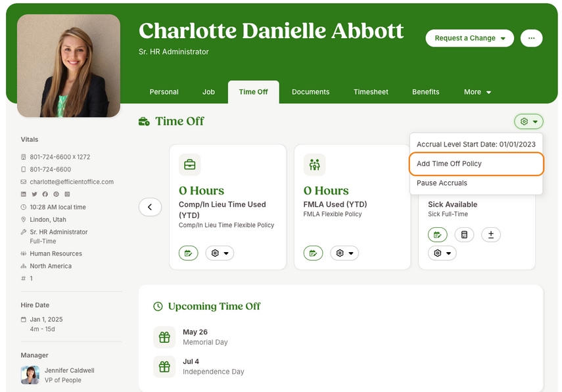This screenshot has height=392, width=562.
Task: Click previous arrow in time off carousel
Action: [x=150, y=207]
